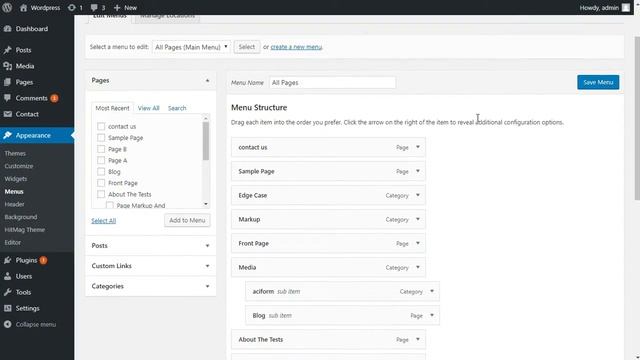
Task: Click the admin avatar thumbnail
Action: tap(626, 8)
